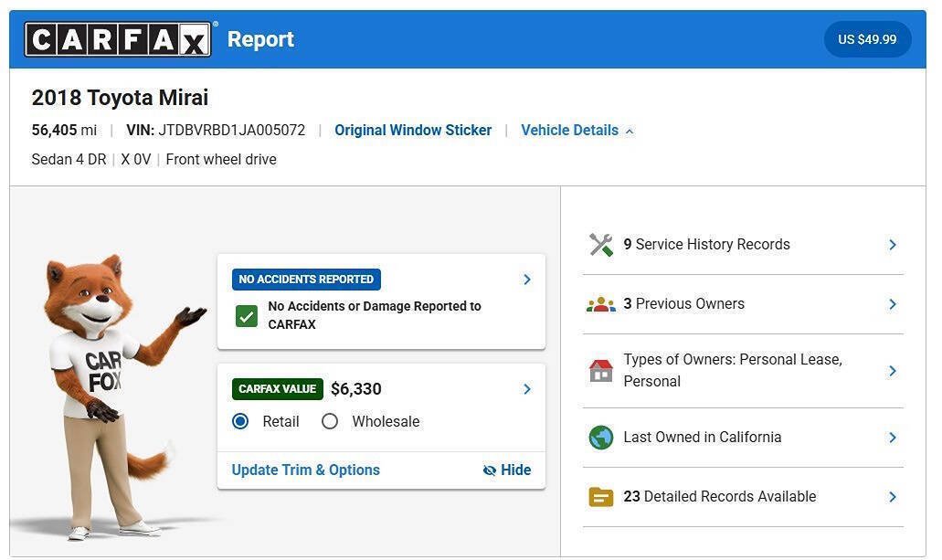Screen dimensions: 942x560
Task: Click the folder Detailed Records icon
Action: click(601, 497)
